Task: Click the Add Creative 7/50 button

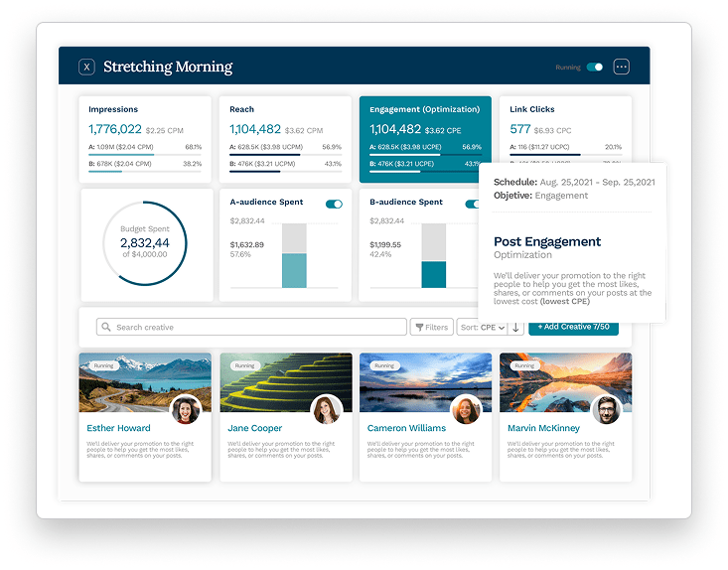Action: coord(573,327)
